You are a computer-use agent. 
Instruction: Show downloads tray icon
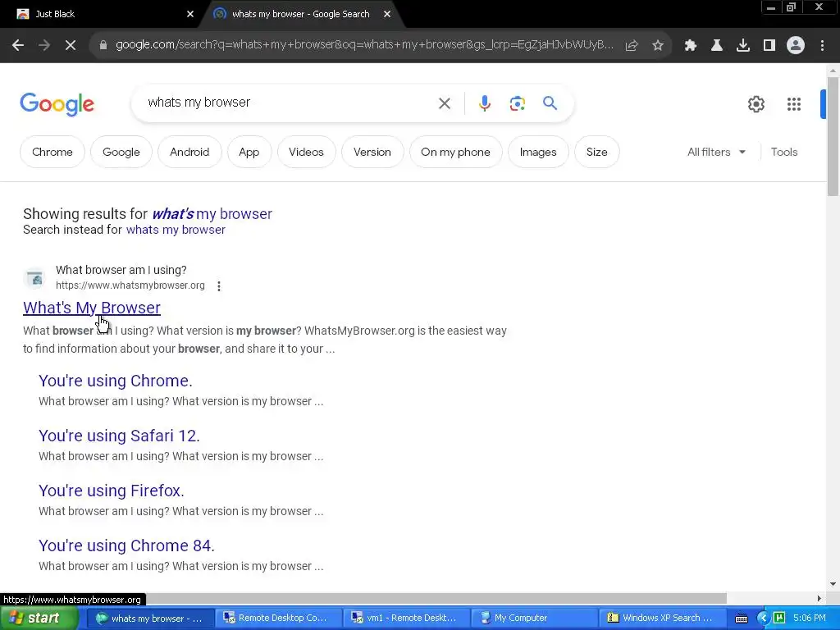pos(743,46)
